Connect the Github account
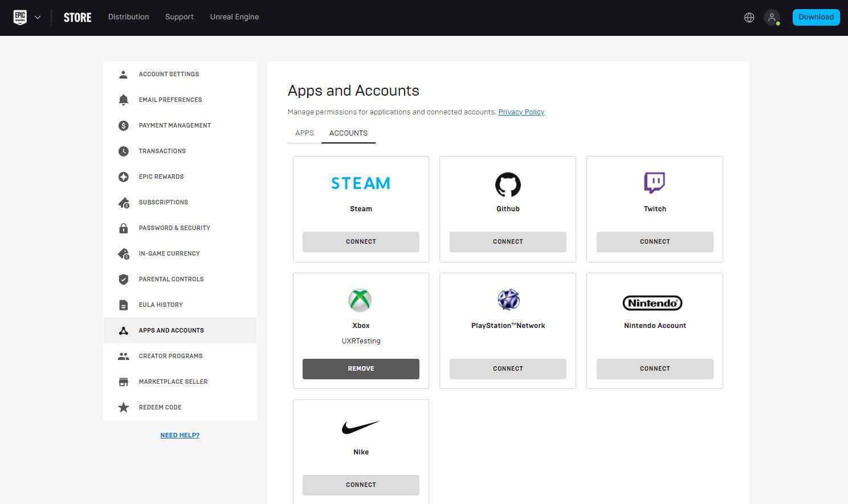 coord(508,242)
